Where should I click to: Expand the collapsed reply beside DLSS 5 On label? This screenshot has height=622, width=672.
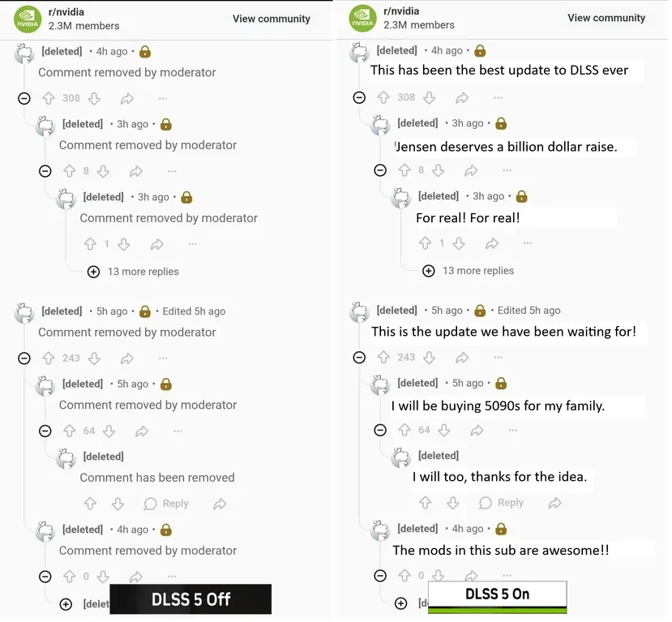(x=400, y=603)
